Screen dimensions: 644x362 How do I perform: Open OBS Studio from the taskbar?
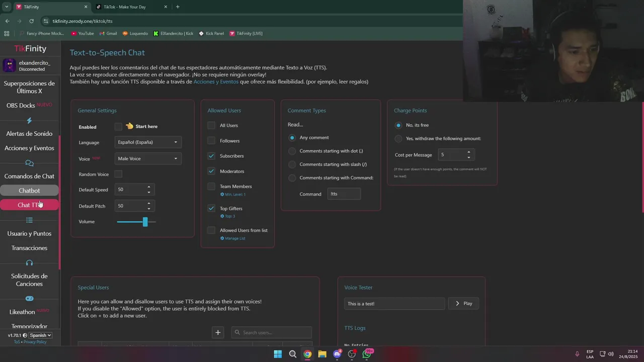352,354
